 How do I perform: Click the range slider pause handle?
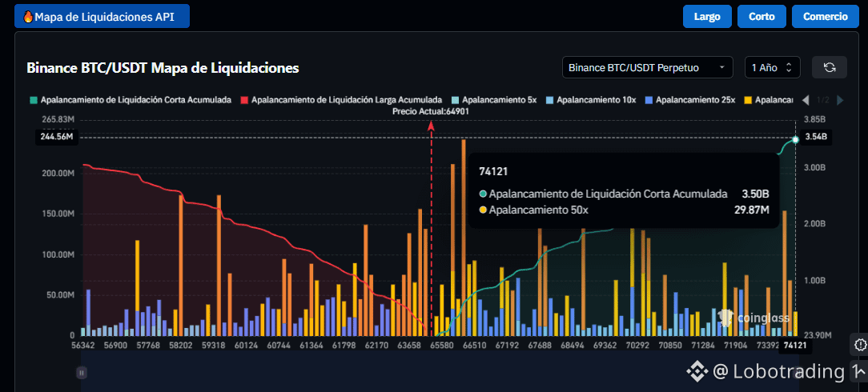click(82, 373)
